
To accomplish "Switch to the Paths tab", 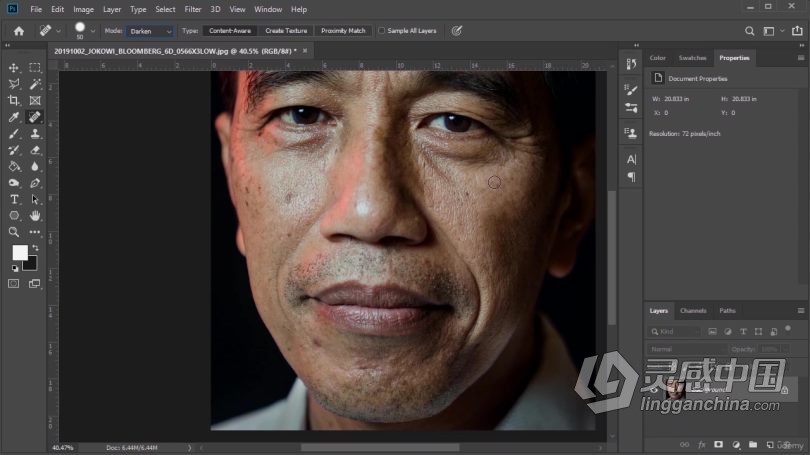I will [727, 311].
